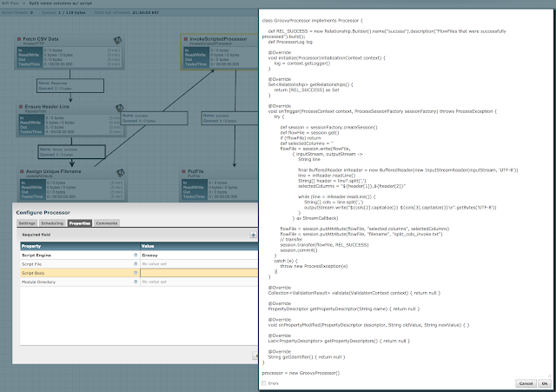Open the Comments tab
The image size is (556, 392).
click(x=106, y=223)
